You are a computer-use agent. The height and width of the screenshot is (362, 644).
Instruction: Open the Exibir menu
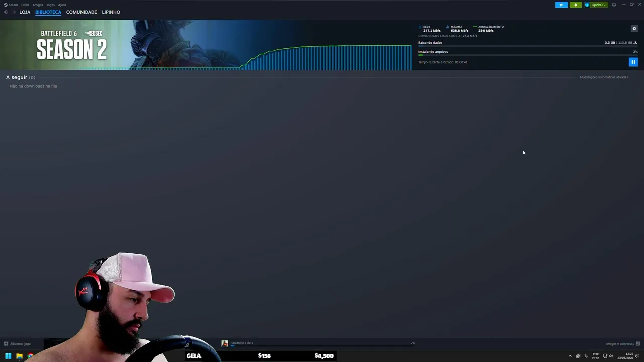point(25,5)
